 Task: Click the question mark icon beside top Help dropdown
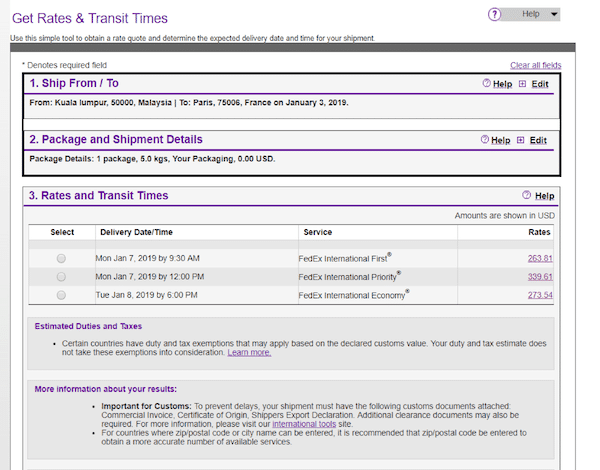[494, 15]
